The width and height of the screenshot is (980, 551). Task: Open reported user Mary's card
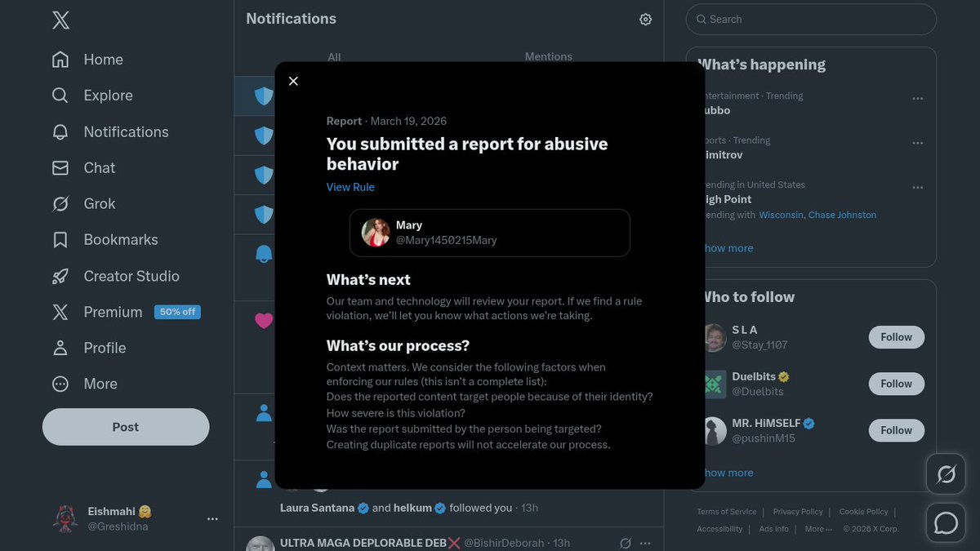[490, 233]
